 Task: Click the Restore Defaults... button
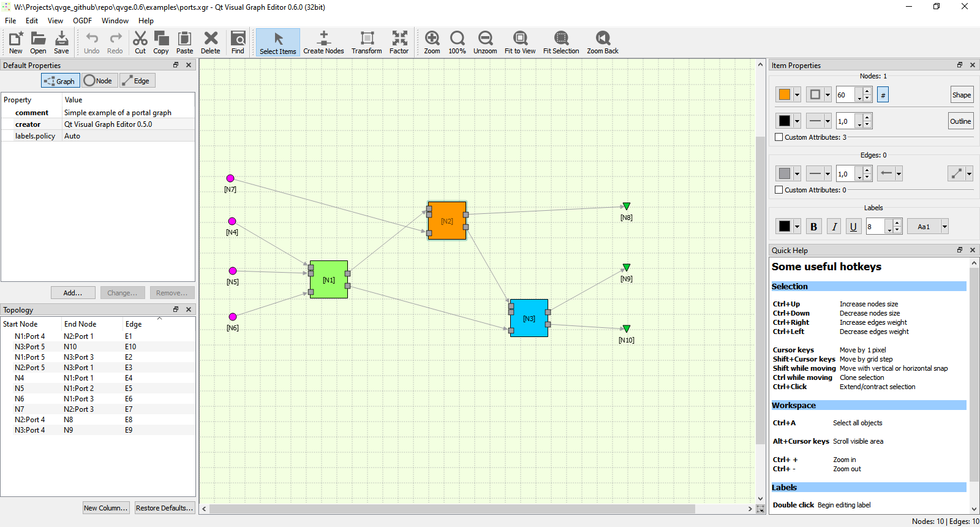click(x=164, y=508)
